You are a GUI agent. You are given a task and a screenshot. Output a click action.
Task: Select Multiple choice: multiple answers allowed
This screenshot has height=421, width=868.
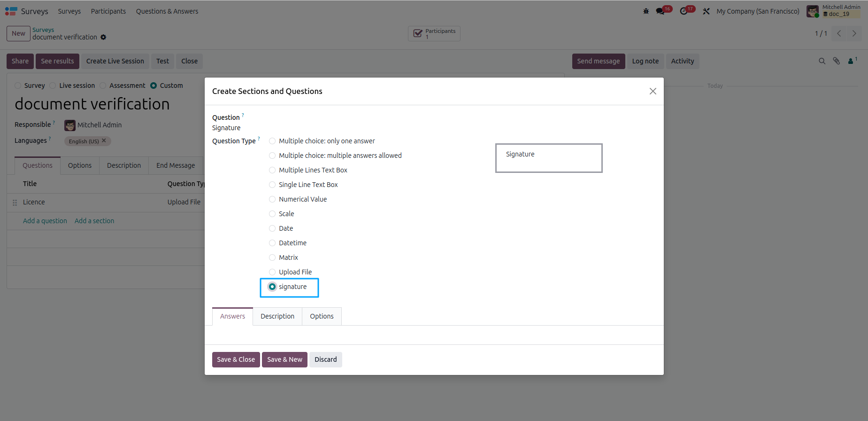coord(272,156)
